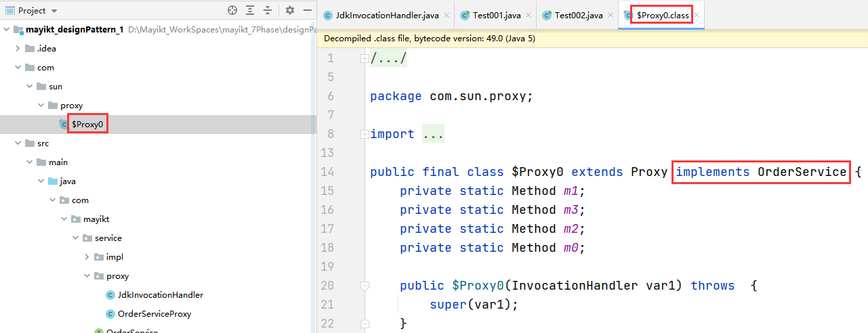Click the OrderServiceProxy class icon
This screenshot has width=868, height=333.
(x=110, y=314)
